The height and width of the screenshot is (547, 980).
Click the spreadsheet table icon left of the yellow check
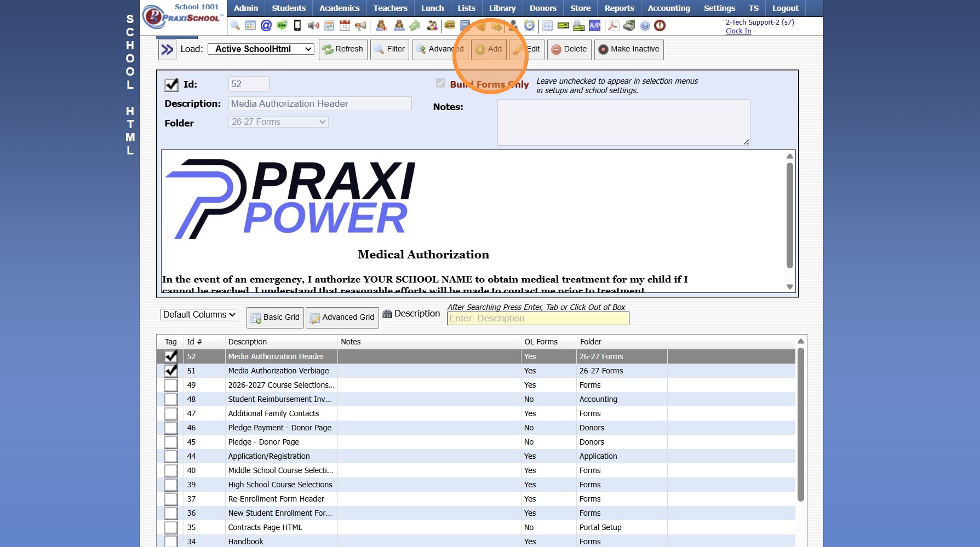click(547, 26)
